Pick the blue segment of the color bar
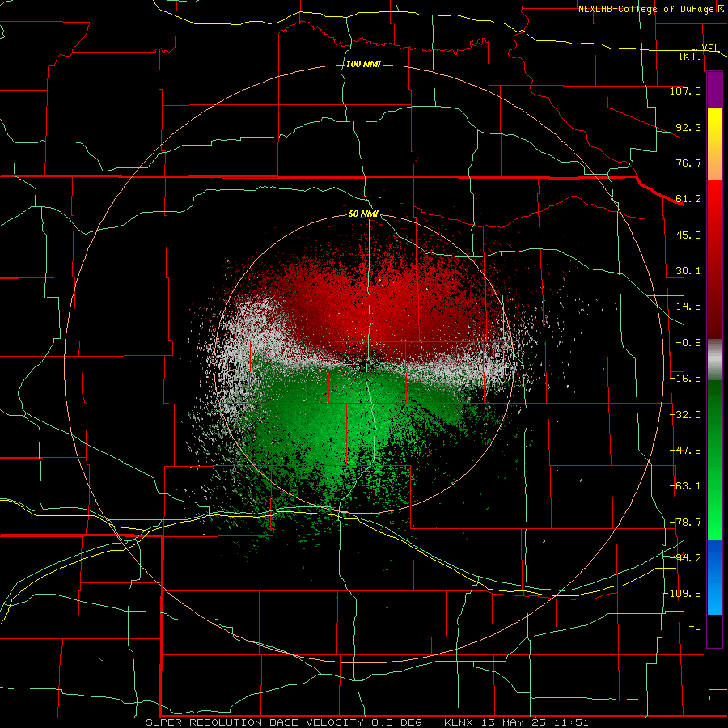 point(714,577)
